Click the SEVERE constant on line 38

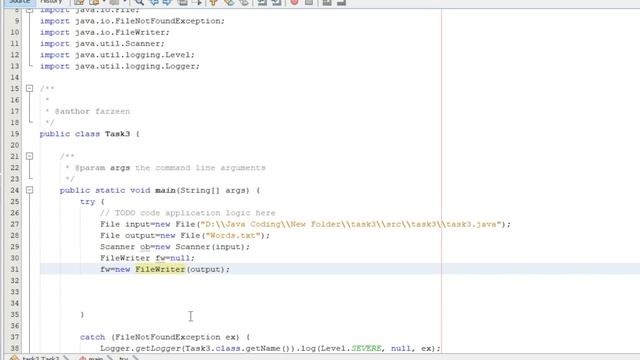click(x=366, y=349)
